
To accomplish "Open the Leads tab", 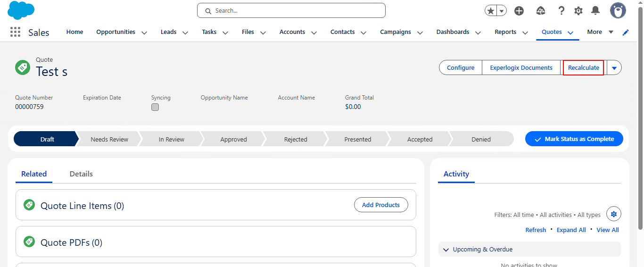I will (x=168, y=32).
